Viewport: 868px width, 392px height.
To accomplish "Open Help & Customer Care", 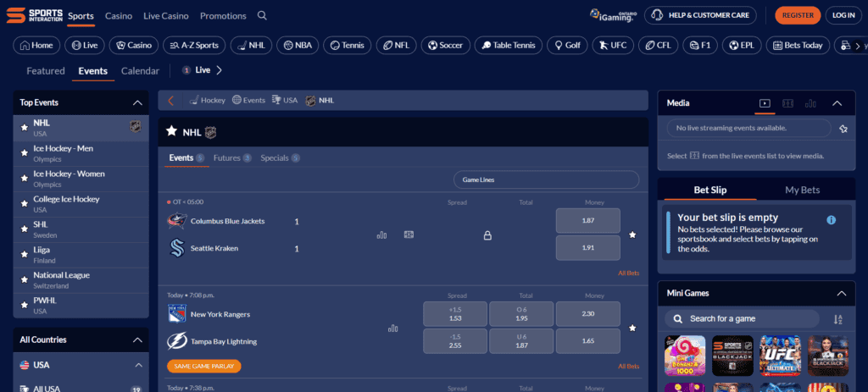I will 700,15.
